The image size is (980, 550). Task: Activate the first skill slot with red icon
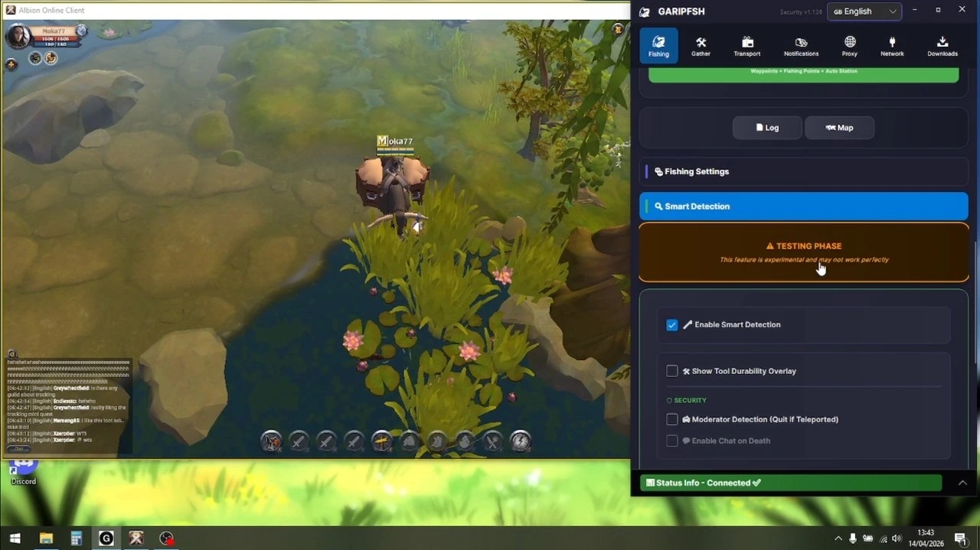(271, 441)
